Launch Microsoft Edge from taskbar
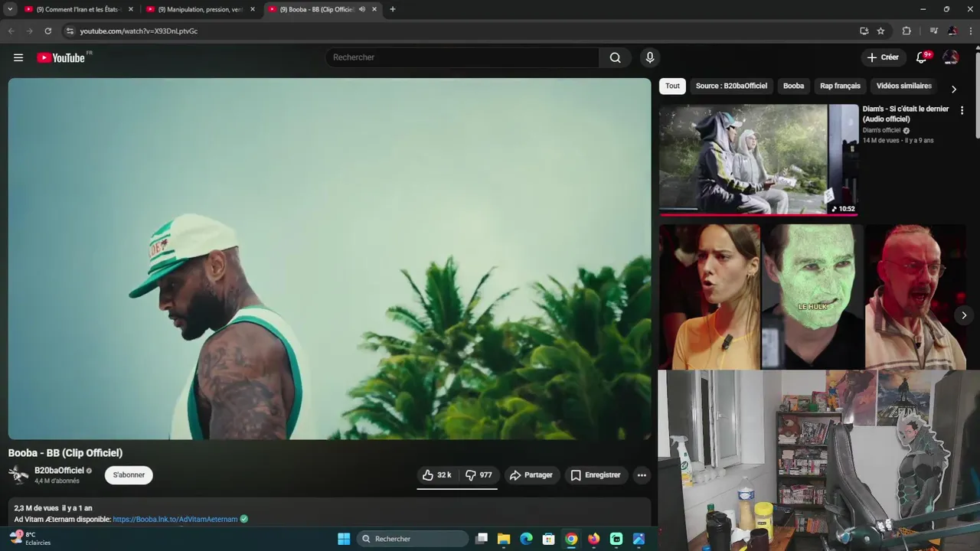Image resolution: width=980 pixels, height=551 pixels. pos(526,539)
